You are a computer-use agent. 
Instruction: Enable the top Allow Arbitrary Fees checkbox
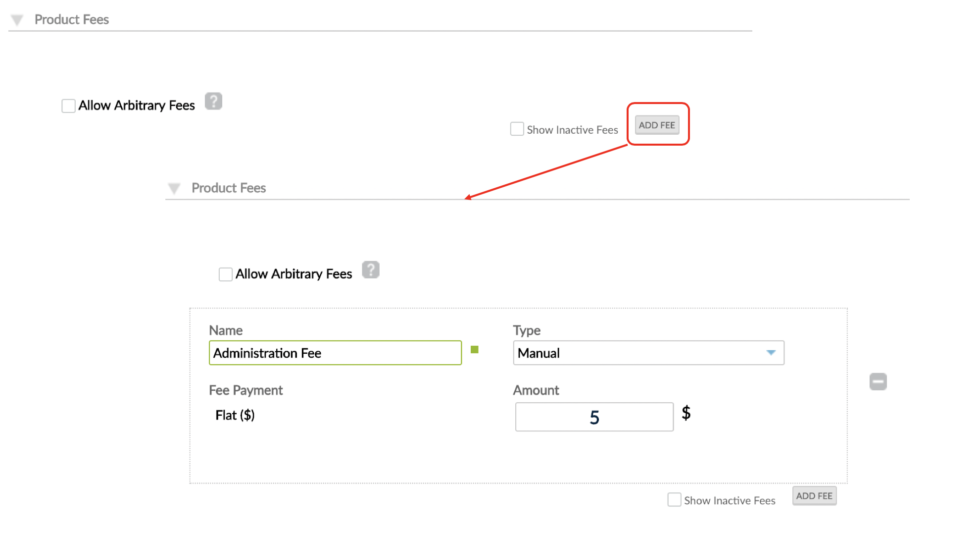coord(68,105)
